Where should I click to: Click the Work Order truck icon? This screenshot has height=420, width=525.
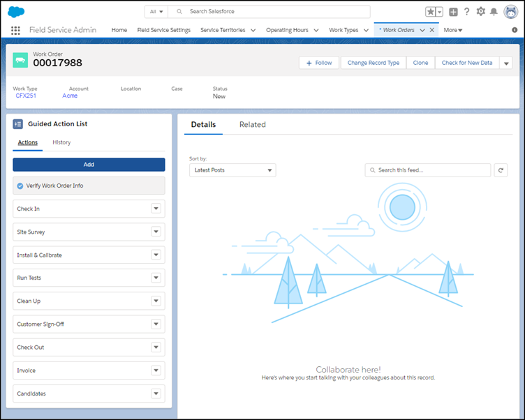pyautogui.click(x=20, y=60)
